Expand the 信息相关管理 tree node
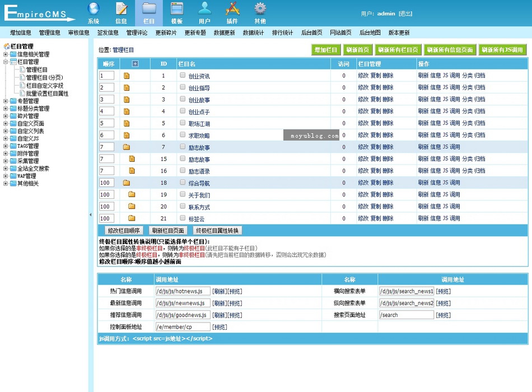The height and width of the screenshot is (392, 532). (6, 54)
